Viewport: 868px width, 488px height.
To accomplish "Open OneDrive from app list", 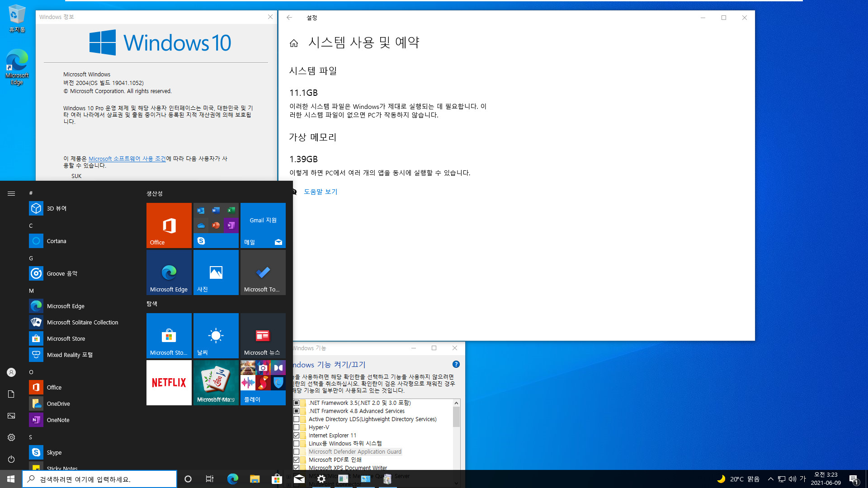I will click(81, 404).
